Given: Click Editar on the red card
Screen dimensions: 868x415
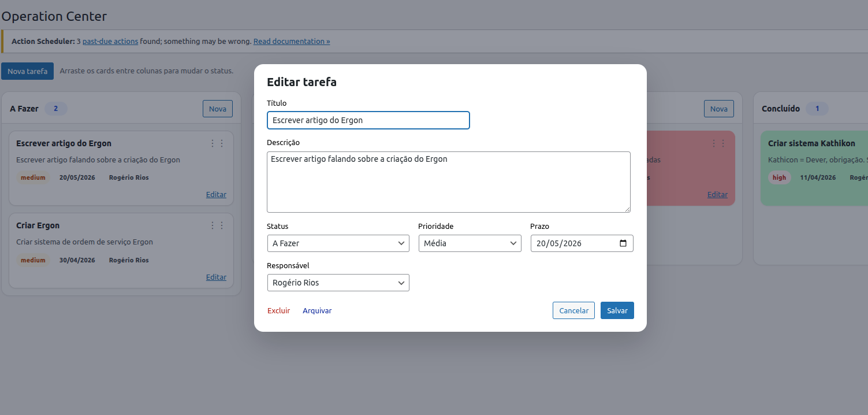Looking at the screenshot, I should [x=717, y=195].
